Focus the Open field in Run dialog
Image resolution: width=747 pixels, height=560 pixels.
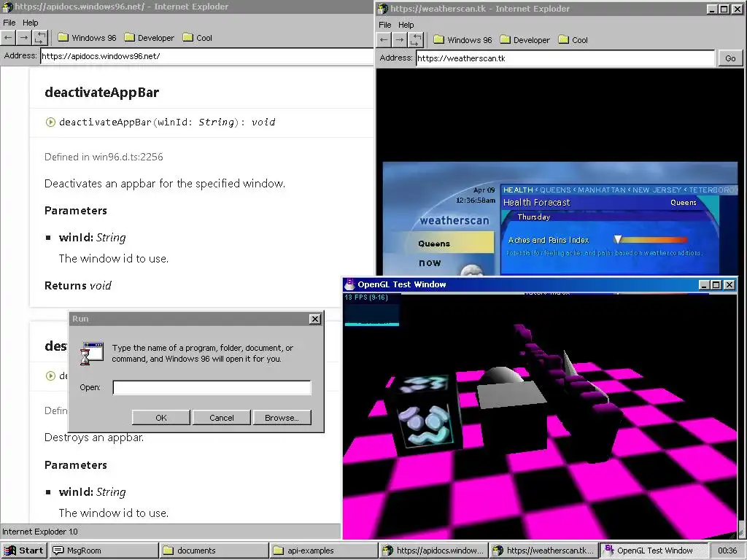point(212,387)
